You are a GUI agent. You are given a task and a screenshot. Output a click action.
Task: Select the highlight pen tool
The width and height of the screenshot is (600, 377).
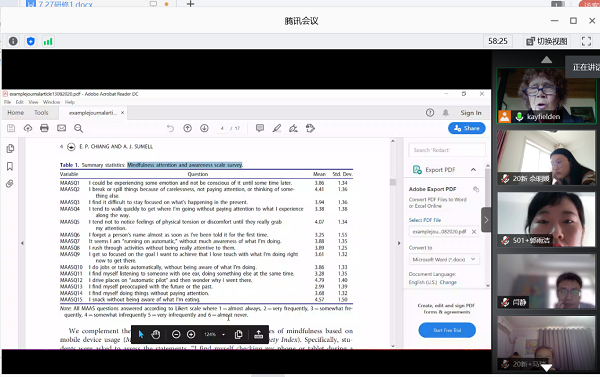[x=277, y=128]
